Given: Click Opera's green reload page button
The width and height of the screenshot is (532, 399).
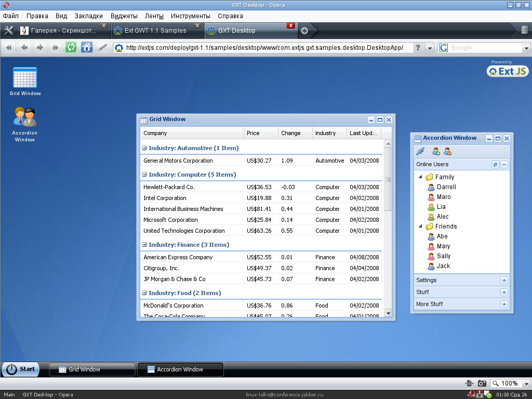Looking at the screenshot, I should tap(71, 47).
